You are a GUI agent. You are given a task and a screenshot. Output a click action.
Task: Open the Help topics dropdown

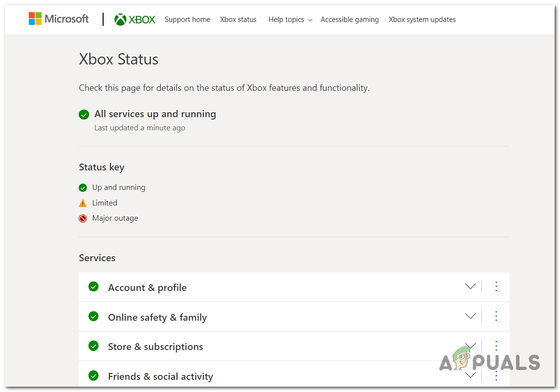tap(290, 20)
